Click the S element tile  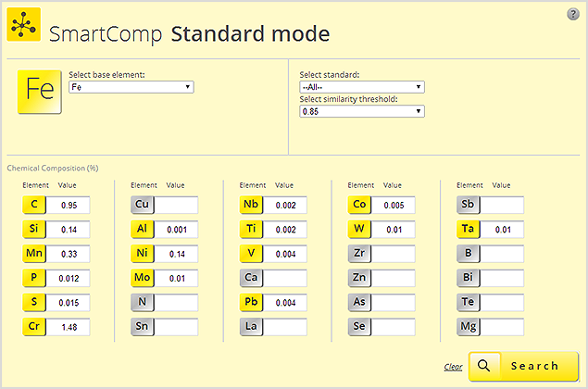[34, 302]
